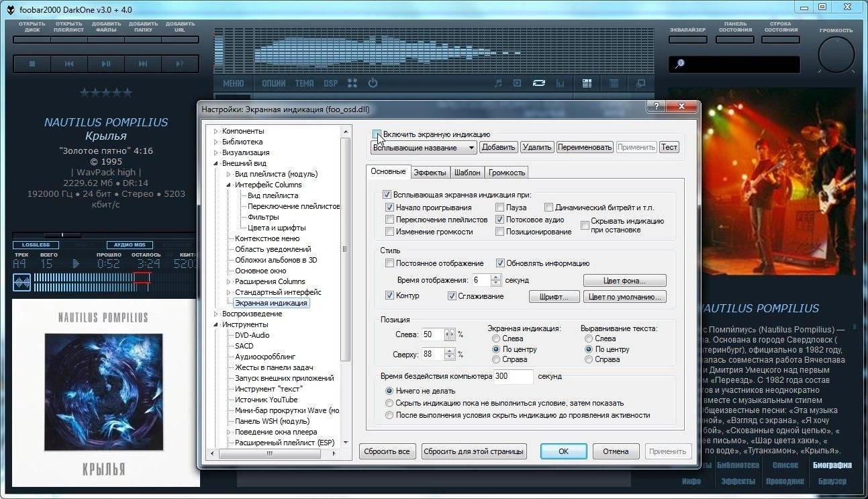868x499 pixels.
Task: Click the search field in the player
Action: click(734, 64)
